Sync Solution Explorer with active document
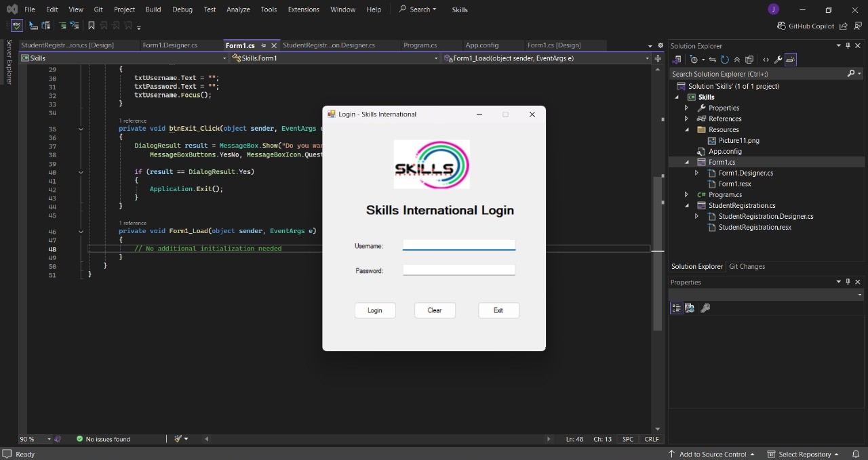Viewport: 868px width, 460px height. tap(712, 60)
